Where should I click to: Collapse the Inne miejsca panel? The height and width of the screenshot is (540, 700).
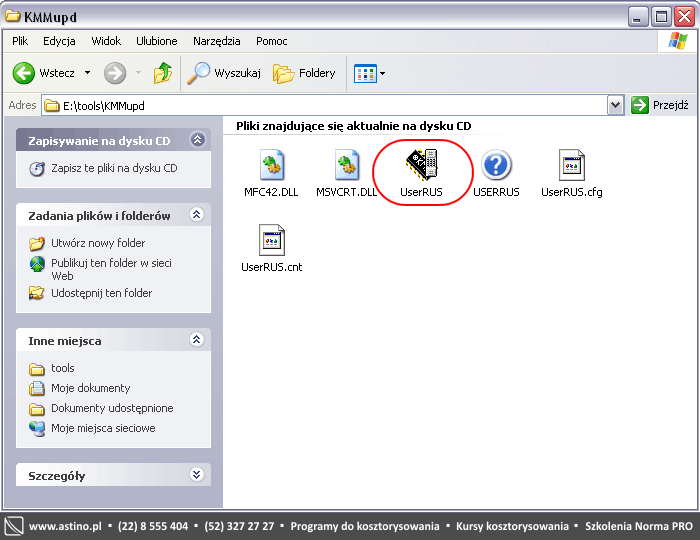point(197,340)
